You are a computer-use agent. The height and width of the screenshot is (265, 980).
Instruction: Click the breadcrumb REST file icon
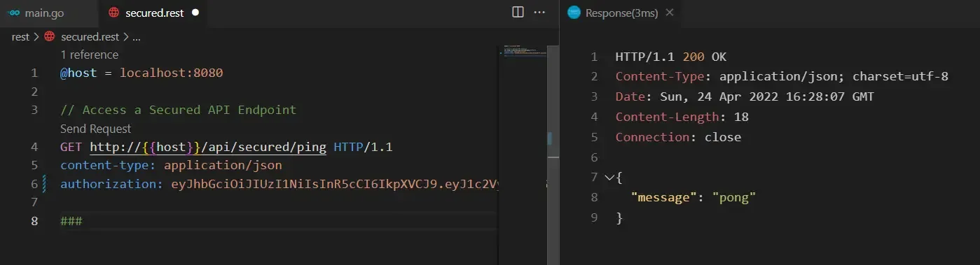coord(49,37)
